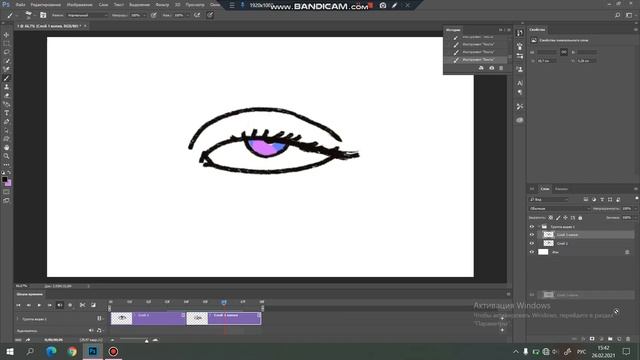Screen dimensions: 640x360
Task: Play the timeline animation
Action: pos(39,305)
